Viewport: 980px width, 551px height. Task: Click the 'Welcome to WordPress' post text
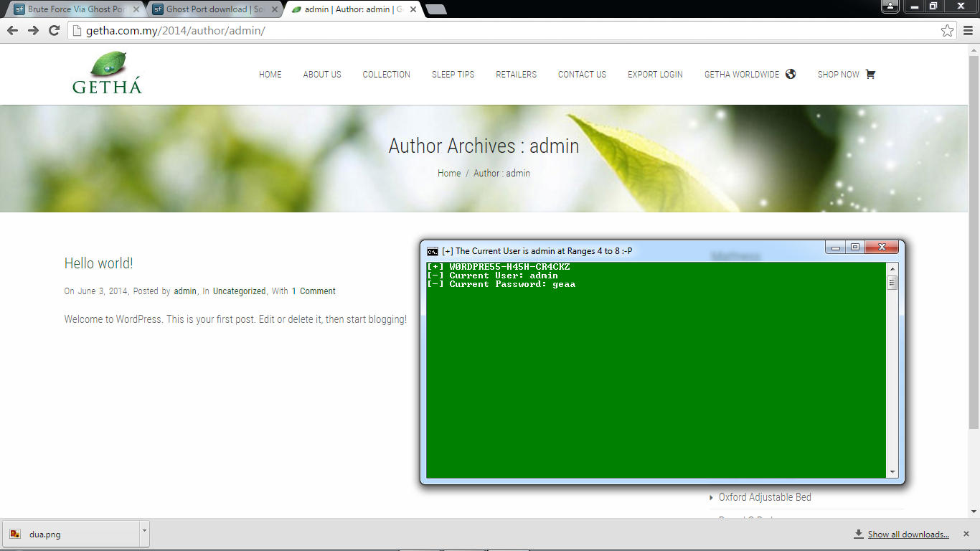point(235,319)
